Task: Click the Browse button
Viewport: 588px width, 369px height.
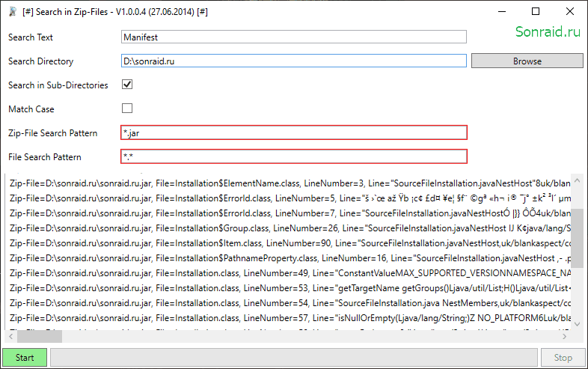Action: point(527,61)
